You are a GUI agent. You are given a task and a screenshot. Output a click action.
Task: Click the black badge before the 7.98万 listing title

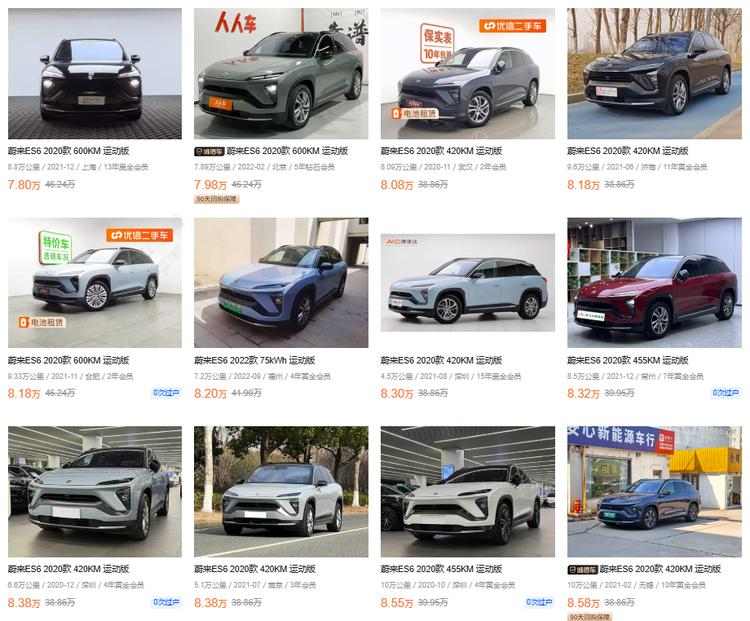(209, 152)
